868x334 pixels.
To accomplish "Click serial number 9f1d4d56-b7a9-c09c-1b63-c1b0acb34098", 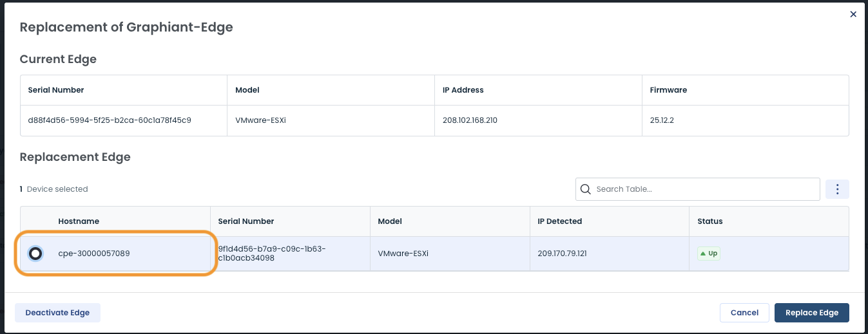I will pos(272,254).
